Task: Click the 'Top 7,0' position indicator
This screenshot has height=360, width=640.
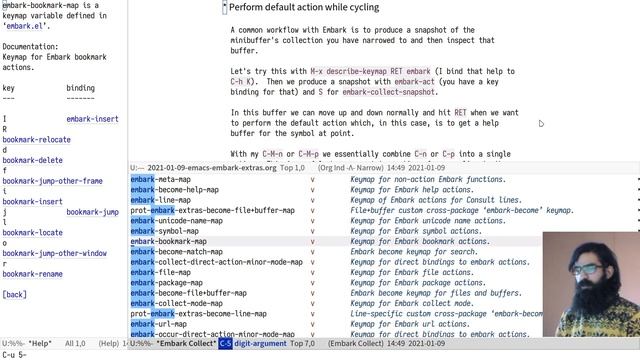Action: tap(302, 344)
